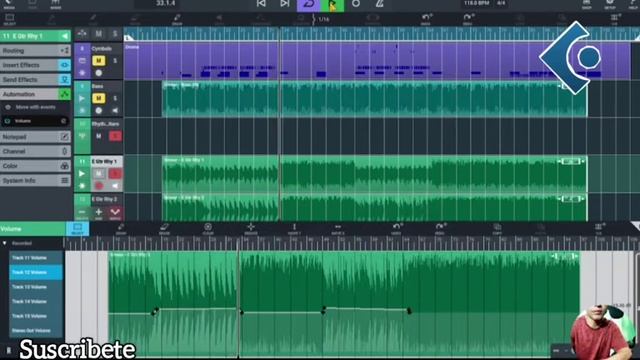Collapse the Automation inspector section
Viewport: 640px width, 360px height.
pyautogui.click(x=36, y=94)
